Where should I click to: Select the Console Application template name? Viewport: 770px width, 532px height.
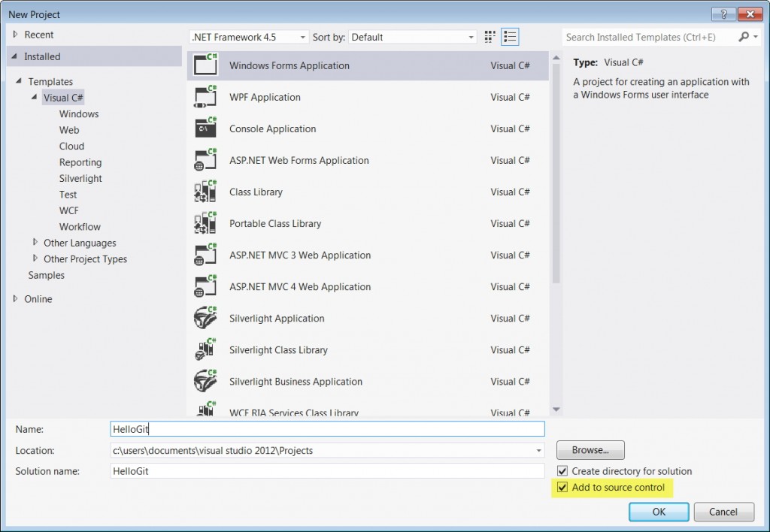pyautogui.click(x=272, y=129)
